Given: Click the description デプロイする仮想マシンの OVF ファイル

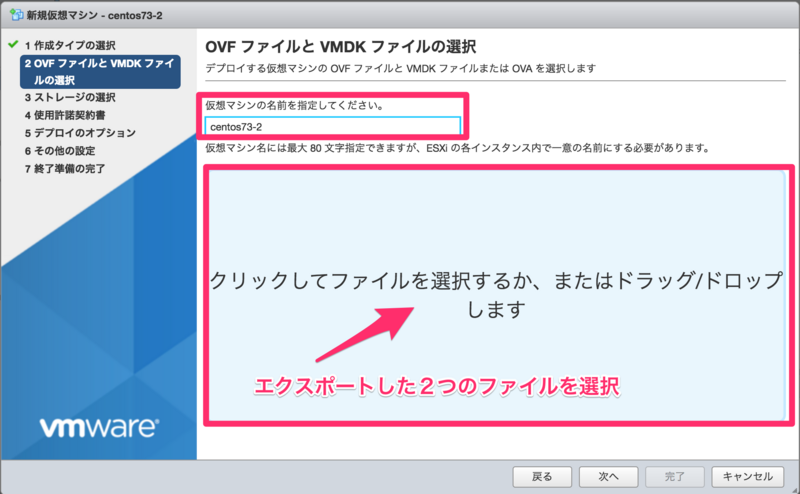Looking at the screenshot, I should [401, 68].
